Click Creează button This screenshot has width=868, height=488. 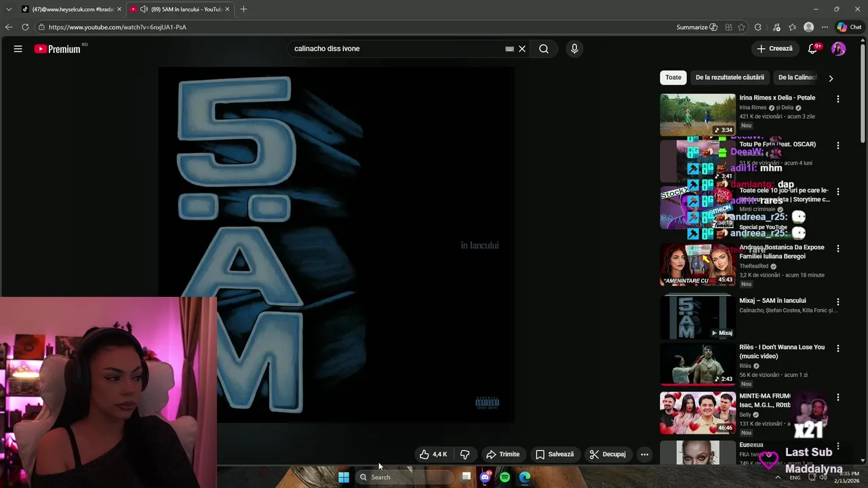coord(774,49)
